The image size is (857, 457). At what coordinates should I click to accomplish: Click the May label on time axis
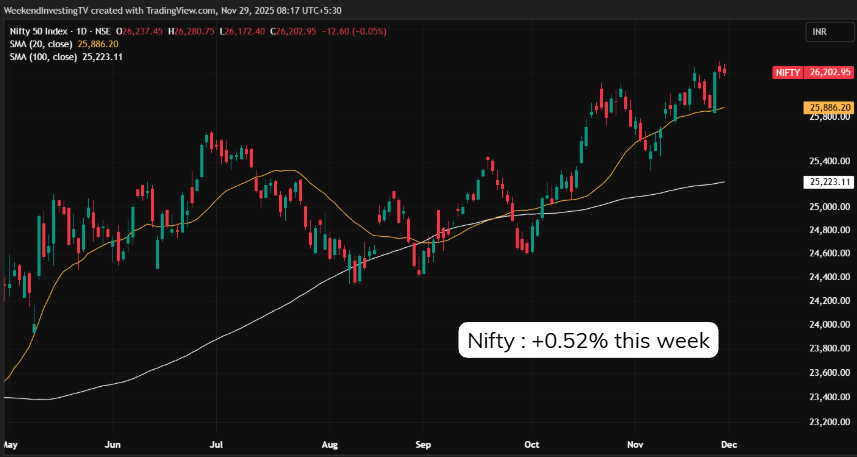pyautogui.click(x=11, y=442)
